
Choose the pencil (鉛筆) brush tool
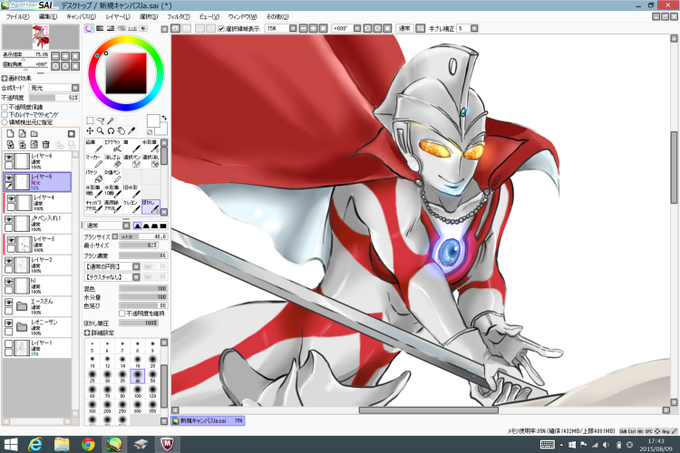tap(93, 146)
